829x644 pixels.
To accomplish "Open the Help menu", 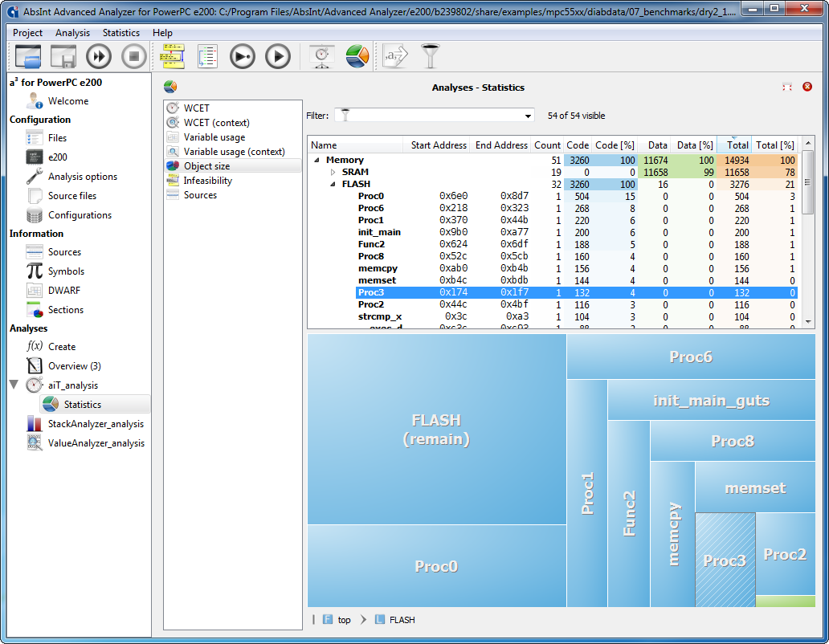I will (162, 33).
